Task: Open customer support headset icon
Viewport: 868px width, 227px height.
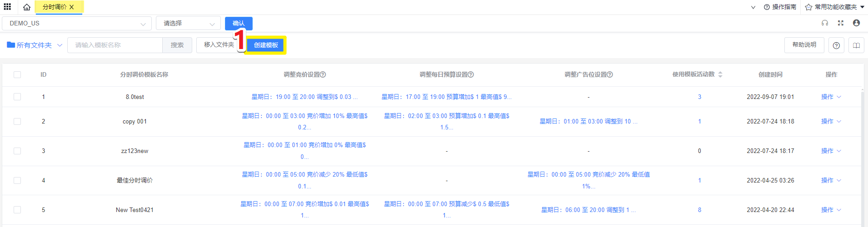Action: click(825, 23)
